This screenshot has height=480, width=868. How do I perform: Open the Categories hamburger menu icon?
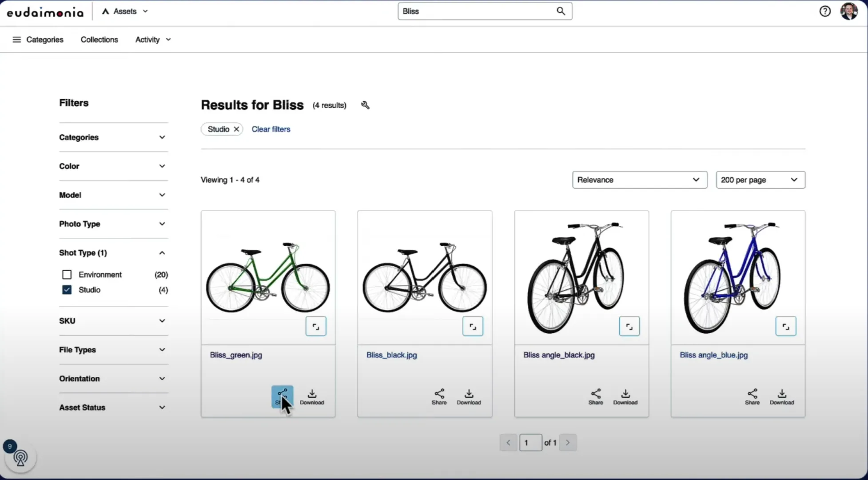coord(16,40)
